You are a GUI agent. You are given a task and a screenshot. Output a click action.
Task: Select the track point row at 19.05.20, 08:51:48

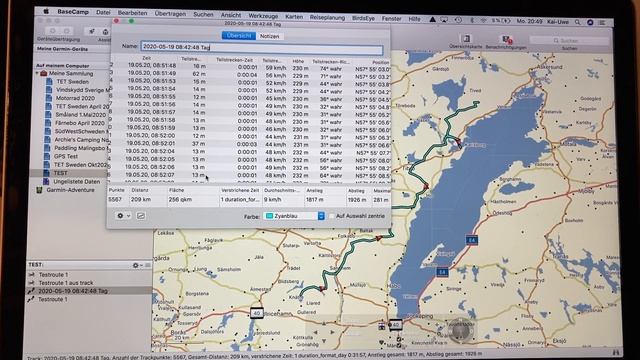point(250,67)
